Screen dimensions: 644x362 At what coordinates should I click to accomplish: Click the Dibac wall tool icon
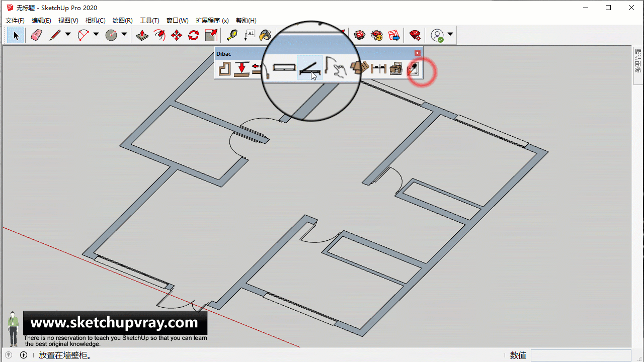224,68
